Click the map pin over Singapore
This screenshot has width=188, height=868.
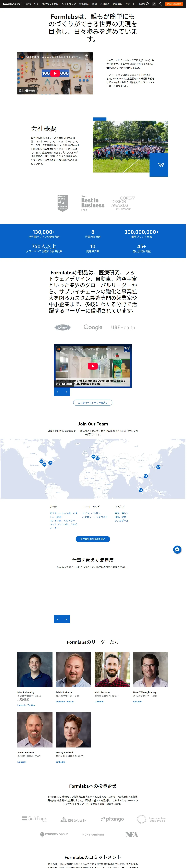click(x=141, y=490)
